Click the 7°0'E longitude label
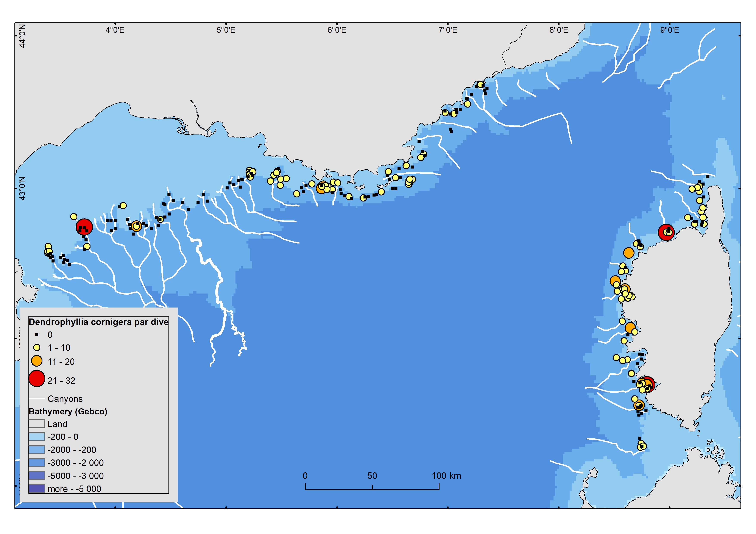 448,30
